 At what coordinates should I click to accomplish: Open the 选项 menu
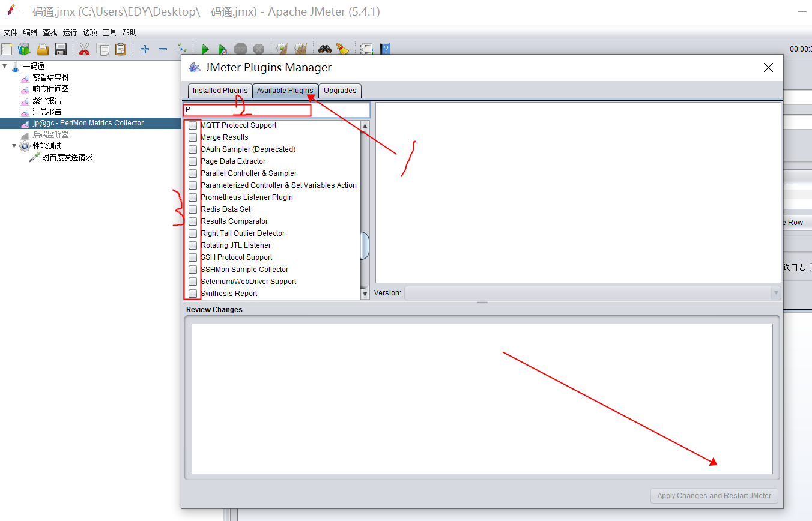click(x=89, y=32)
